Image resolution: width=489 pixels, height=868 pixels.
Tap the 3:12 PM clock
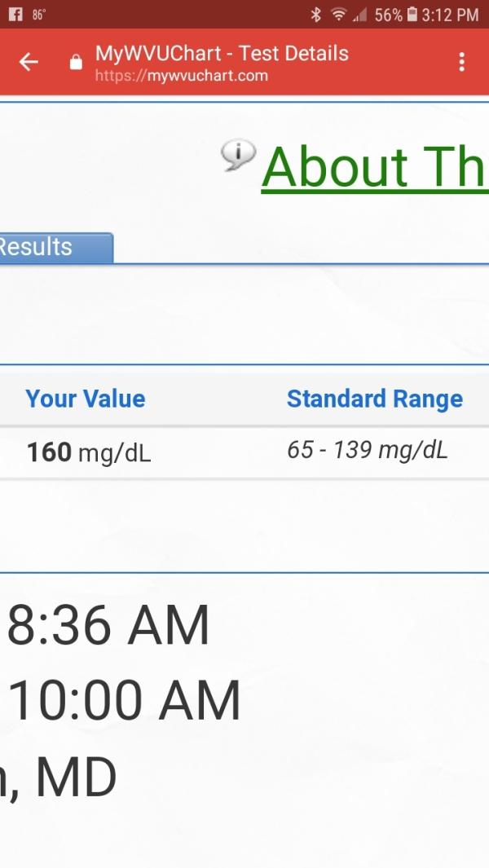[450, 15]
